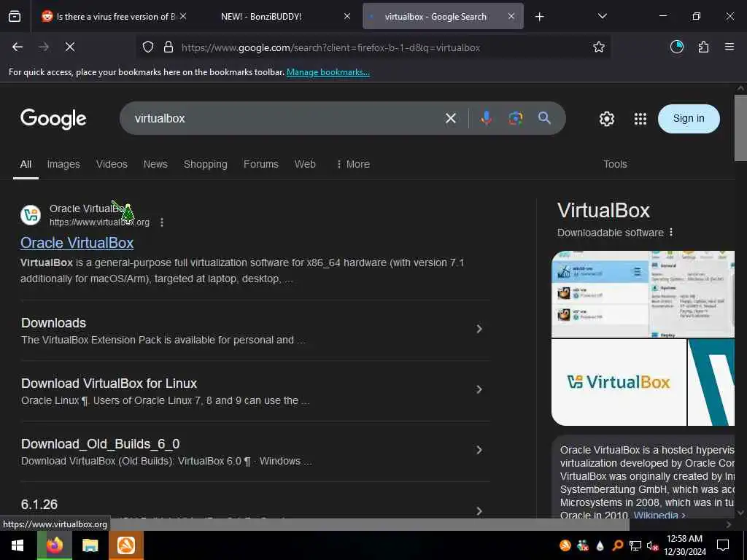Viewport: 747px width, 560px height.
Task: Click the vertical page scrollbar thumb
Action: coord(741,128)
